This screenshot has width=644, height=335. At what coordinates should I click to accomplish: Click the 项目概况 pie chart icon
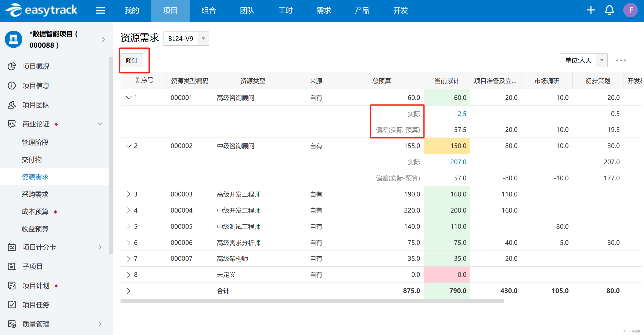pos(12,66)
